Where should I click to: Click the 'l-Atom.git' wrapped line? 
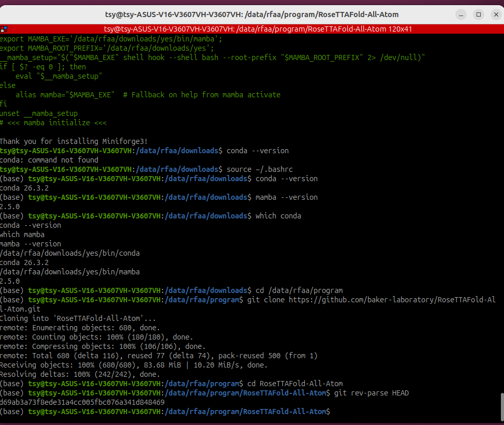pyautogui.click(x=20, y=309)
